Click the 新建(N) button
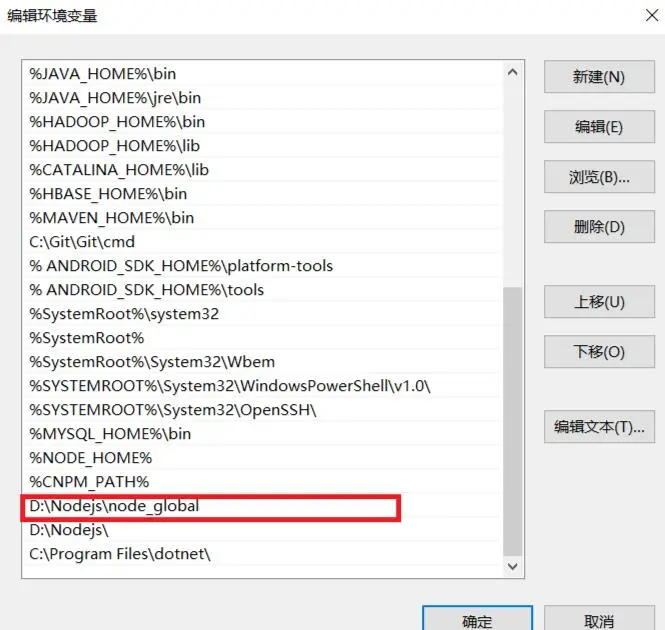This screenshot has width=665, height=630. 599,77
